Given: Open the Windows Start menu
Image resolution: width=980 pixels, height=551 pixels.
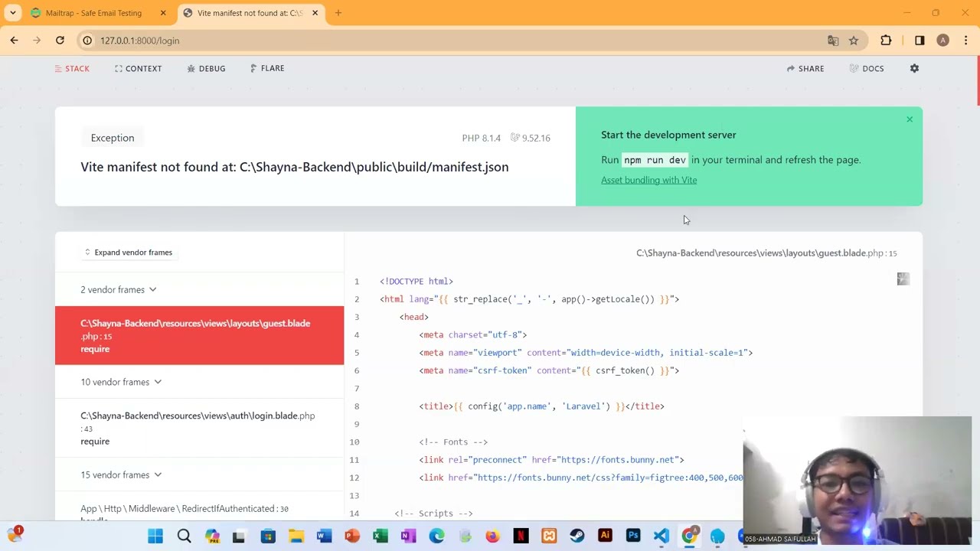Looking at the screenshot, I should point(155,536).
